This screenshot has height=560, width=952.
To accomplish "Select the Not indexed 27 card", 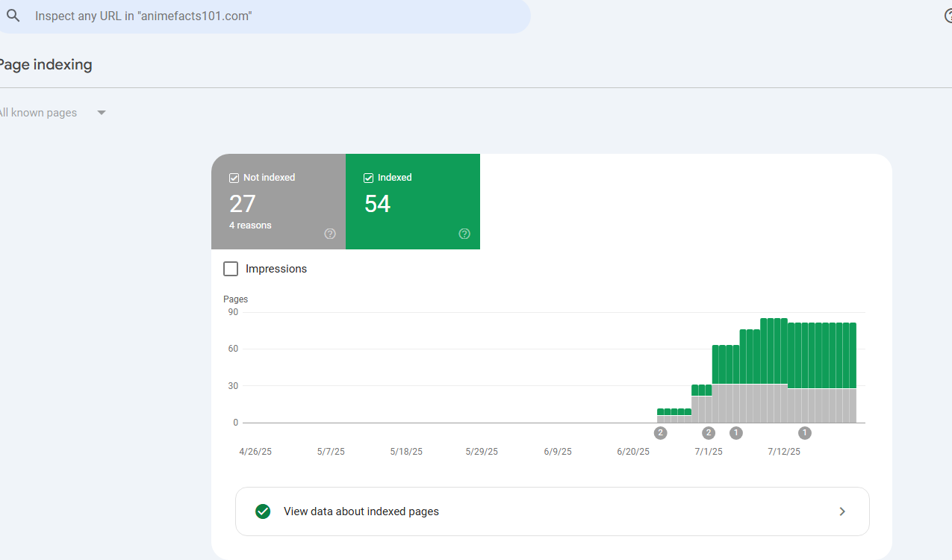I will tap(279, 202).
